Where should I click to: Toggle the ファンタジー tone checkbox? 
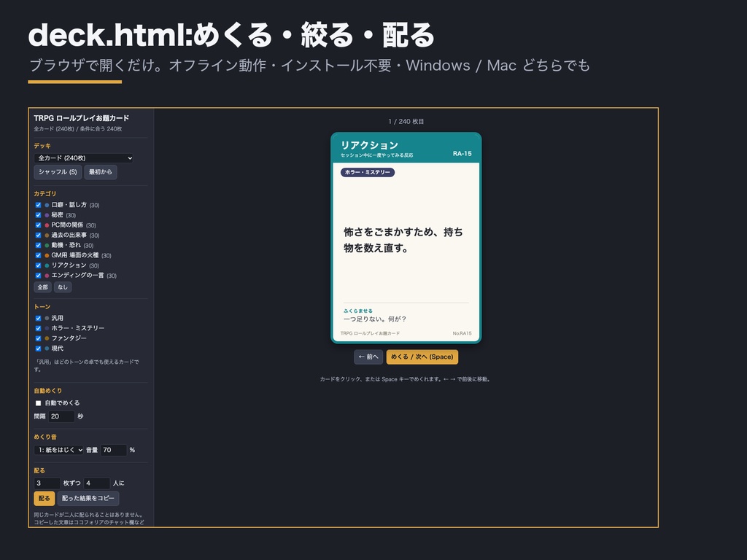coord(38,338)
